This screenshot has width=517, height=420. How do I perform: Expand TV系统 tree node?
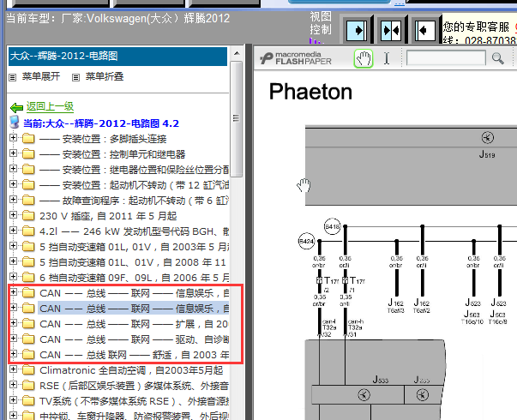[x=13, y=400]
